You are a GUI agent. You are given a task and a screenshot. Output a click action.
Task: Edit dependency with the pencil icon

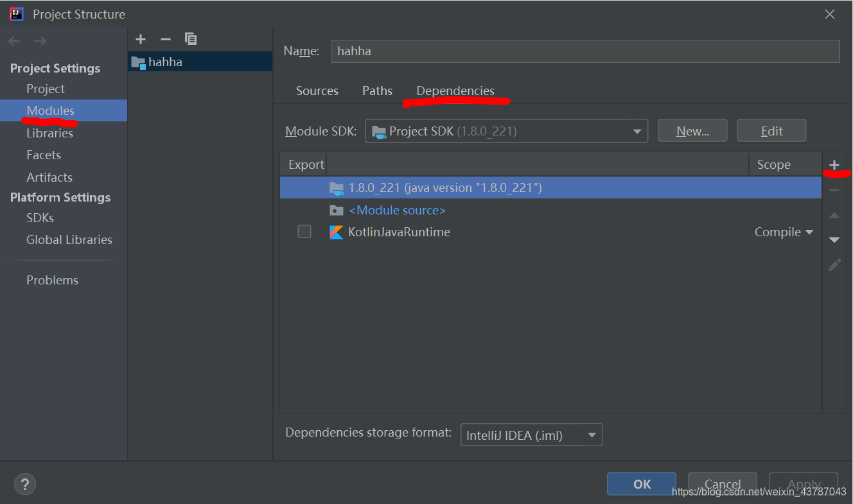click(834, 265)
